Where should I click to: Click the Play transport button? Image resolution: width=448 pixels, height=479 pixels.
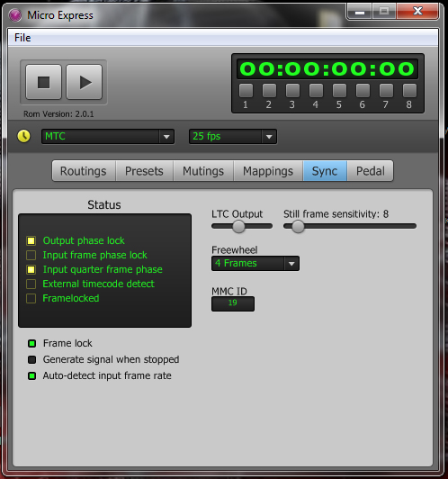(85, 82)
